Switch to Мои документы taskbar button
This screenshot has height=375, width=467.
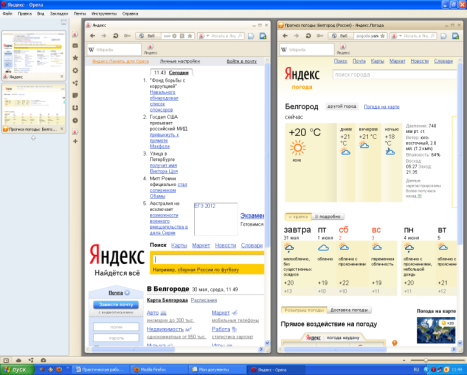[x=217, y=370]
